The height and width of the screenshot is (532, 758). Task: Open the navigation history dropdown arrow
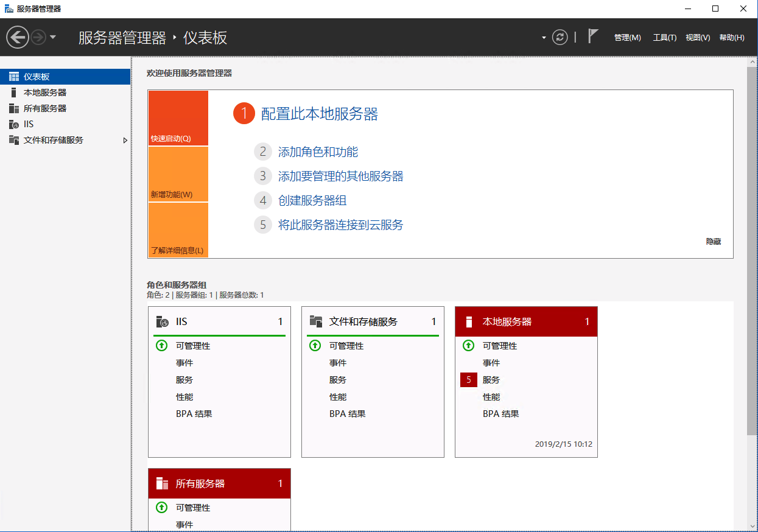pyautogui.click(x=53, y=38)
